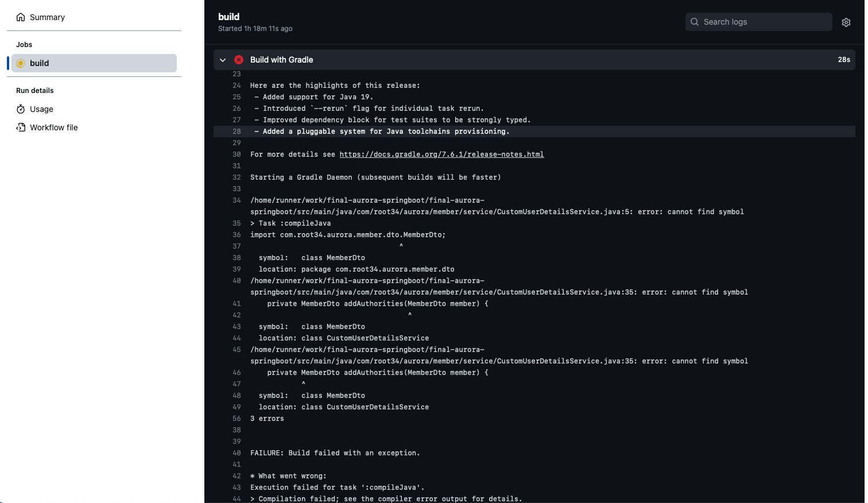Click the '* What went wrong:' log line
This screenshot has width=868, height=503.
(288, 476)
